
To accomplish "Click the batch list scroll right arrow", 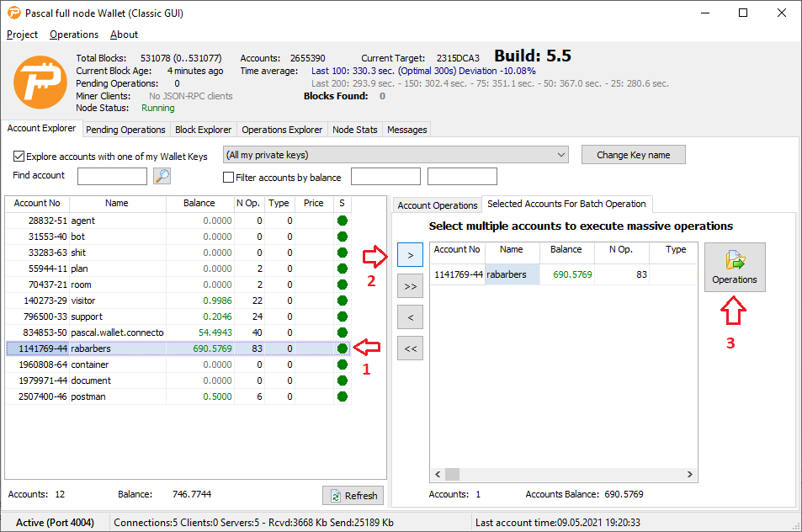I will pos(689,474).
